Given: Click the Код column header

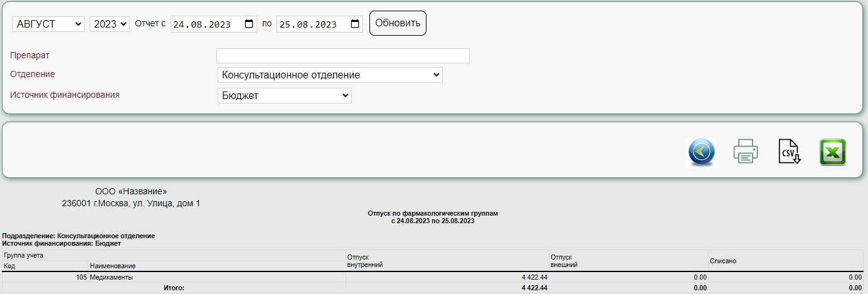Looking at the screenshot, I should click(9, 266).
